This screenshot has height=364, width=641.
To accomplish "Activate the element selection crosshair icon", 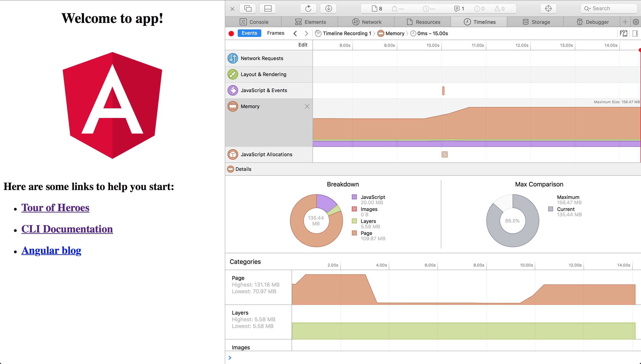I will point(548,8).
